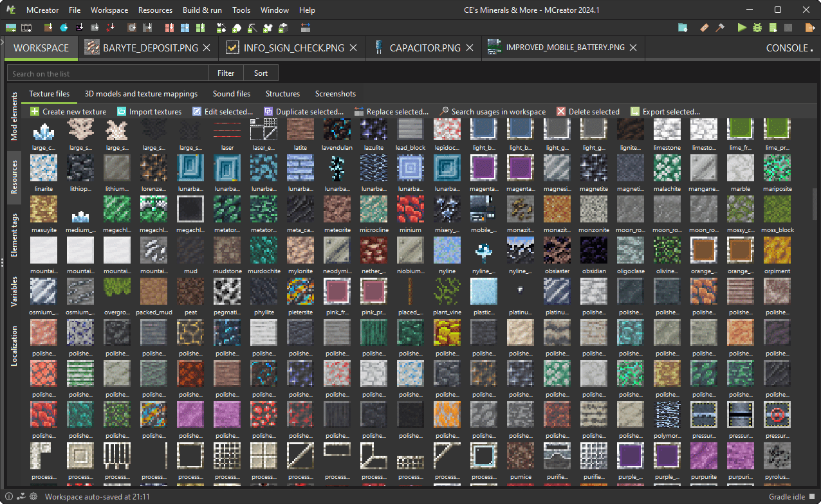Click the cyan gem import texture toolbar icon
Screen dimensions: 821x504
pyautogui.click(x=64, y=28)
